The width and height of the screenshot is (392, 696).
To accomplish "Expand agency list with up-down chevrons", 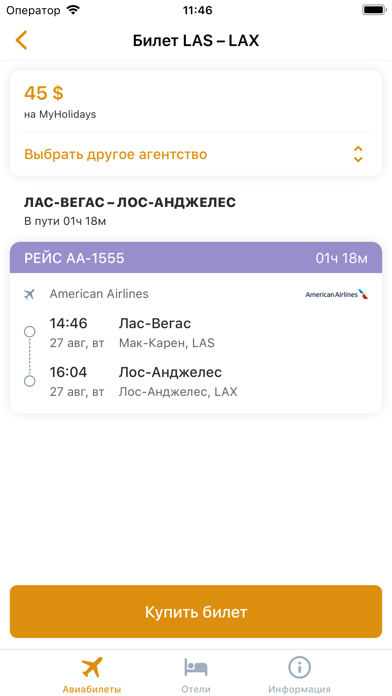I will [358, 154].
